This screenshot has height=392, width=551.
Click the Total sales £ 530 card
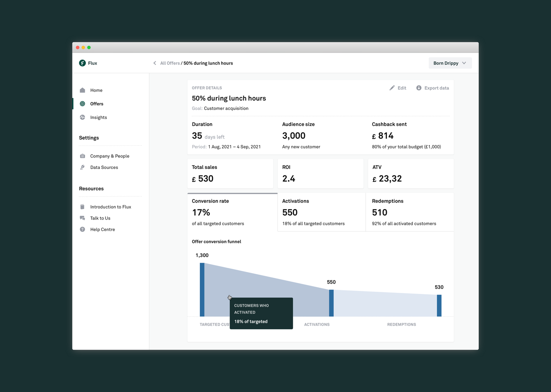point(230,174)
